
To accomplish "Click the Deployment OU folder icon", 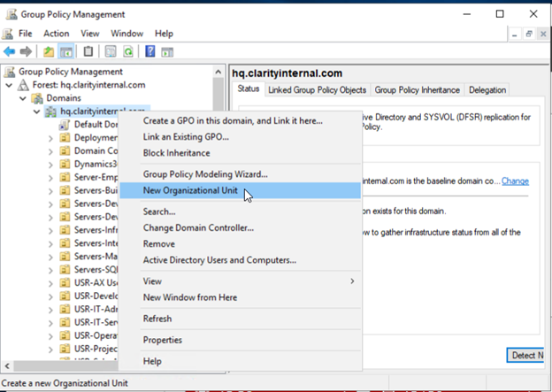I will [x=65, y=138].
